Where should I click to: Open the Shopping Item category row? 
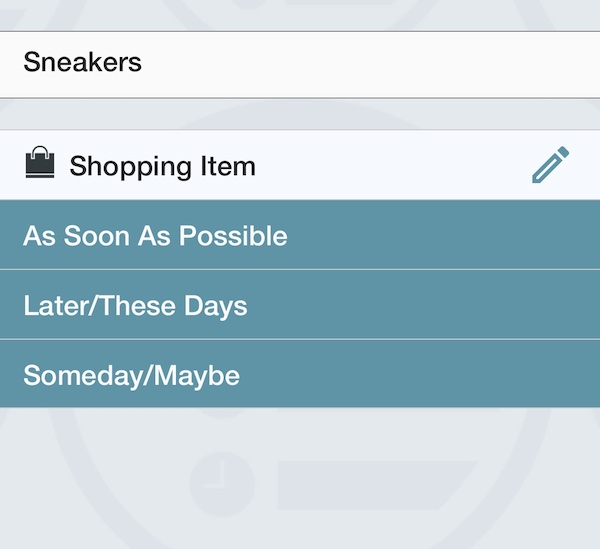point(300,165)
